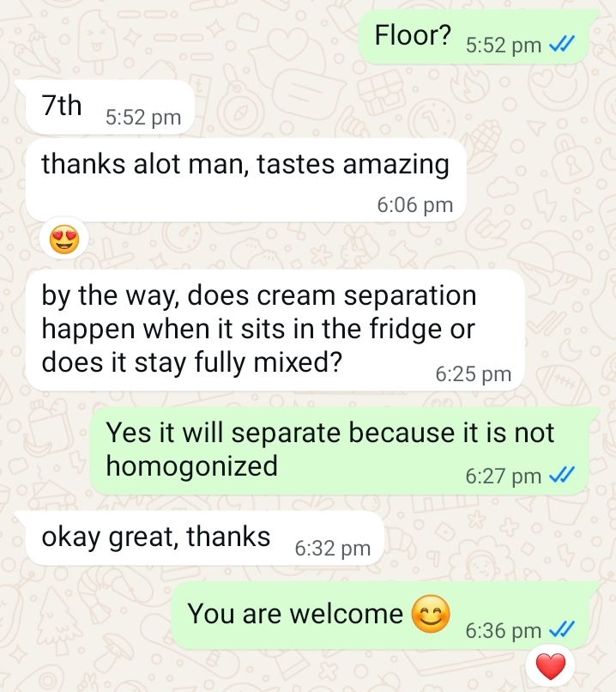The height and width of the screenshot is (692, 616).
Task: Select "thanks alot man, tastes amazing" message
Action: pos(245,180)
